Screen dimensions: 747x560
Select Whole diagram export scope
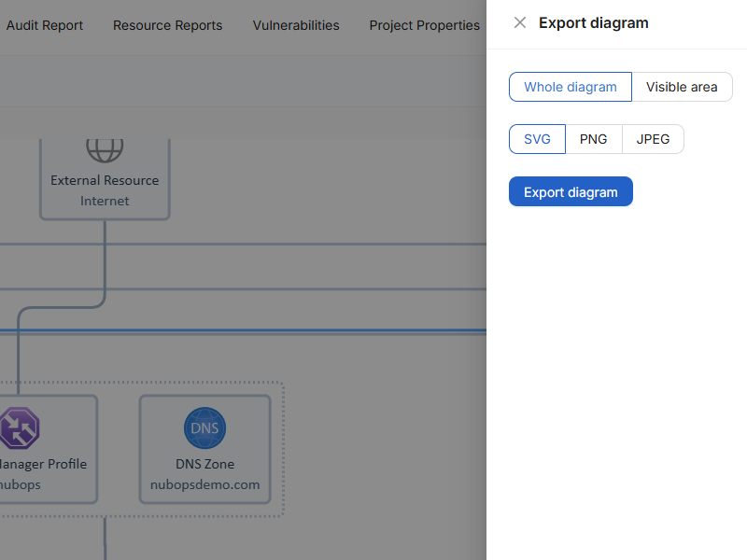click(571, 87)
